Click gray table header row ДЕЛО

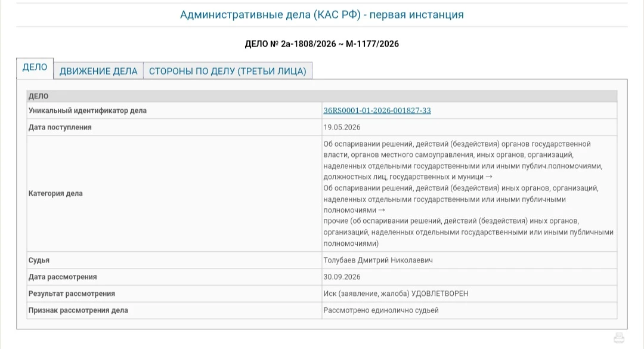pos(321,96)
